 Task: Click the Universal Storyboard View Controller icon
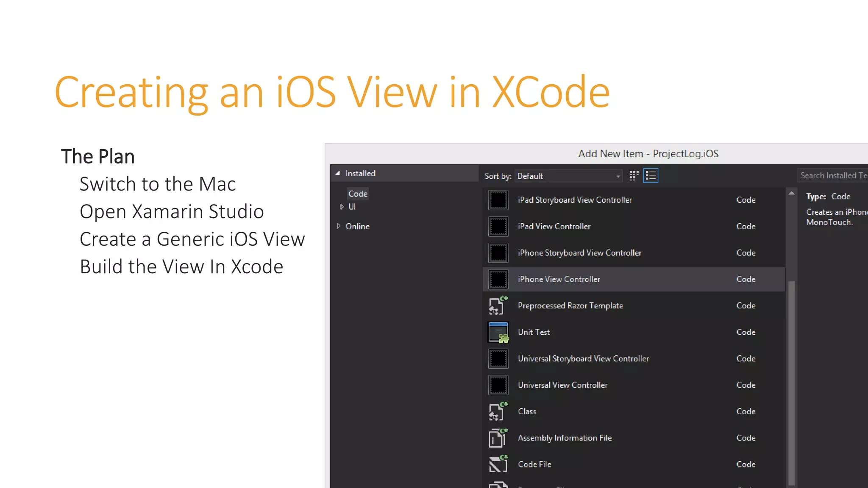(498, 359)
